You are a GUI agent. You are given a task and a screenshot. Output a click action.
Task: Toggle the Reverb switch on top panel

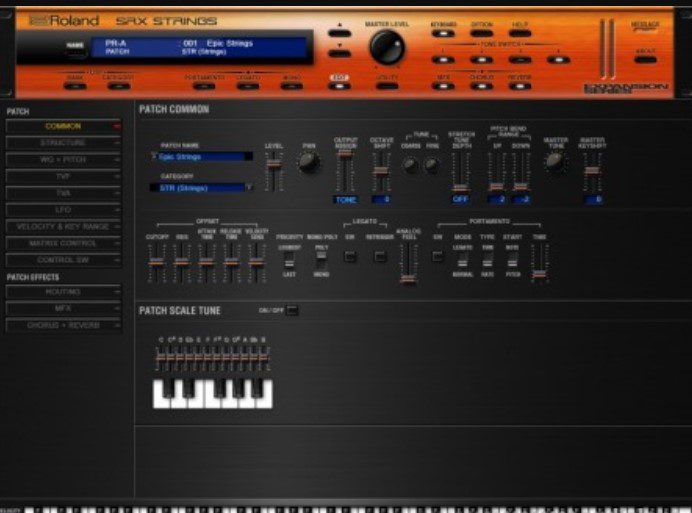coord(519,86)
